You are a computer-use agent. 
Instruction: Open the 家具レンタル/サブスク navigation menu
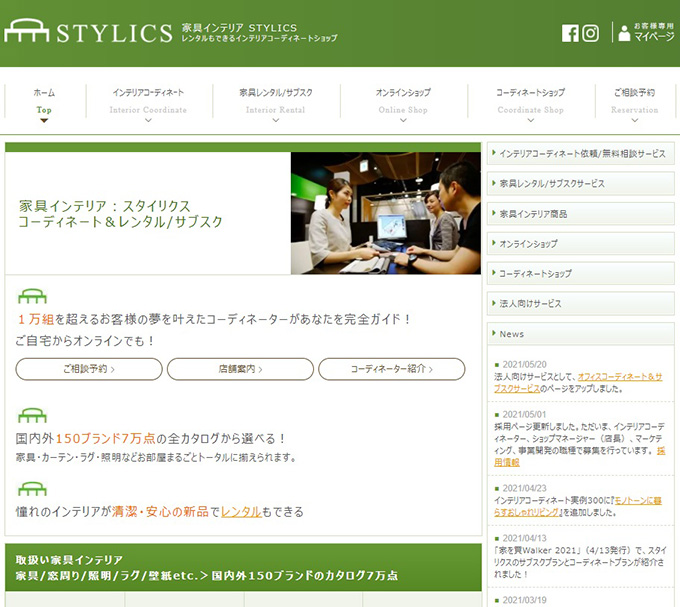coord(276,101)
